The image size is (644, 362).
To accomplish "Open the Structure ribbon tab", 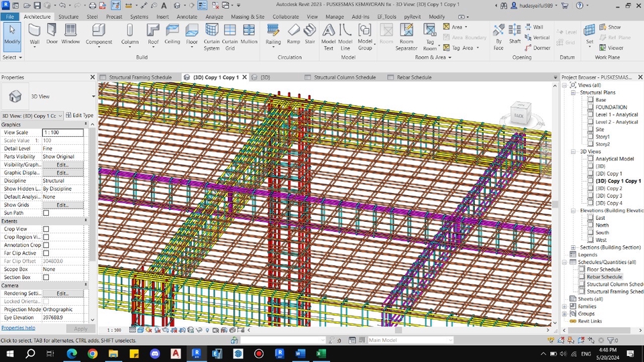I will (x=68, y=17).
